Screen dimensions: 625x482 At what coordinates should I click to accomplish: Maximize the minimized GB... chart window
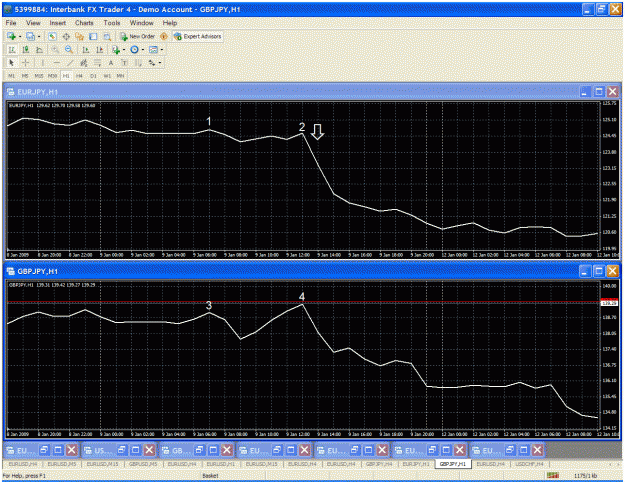(213, 450)
